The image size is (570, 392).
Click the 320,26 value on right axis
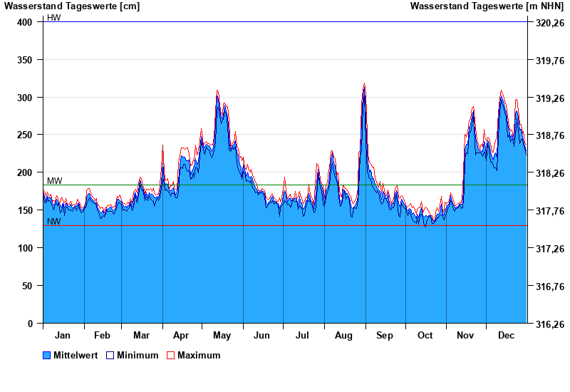click(549, 23)
